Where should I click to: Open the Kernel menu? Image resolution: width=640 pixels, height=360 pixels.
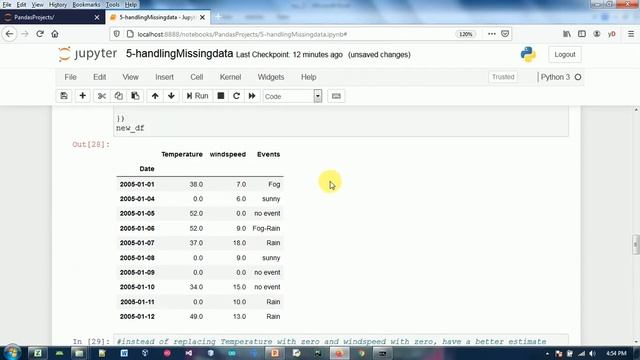[230, 77]
